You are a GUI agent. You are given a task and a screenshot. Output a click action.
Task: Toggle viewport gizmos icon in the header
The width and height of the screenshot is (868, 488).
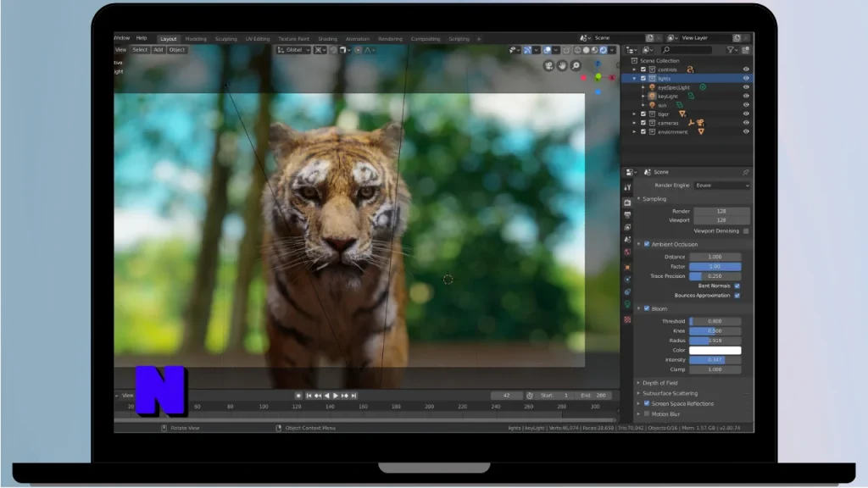(527, 50)
